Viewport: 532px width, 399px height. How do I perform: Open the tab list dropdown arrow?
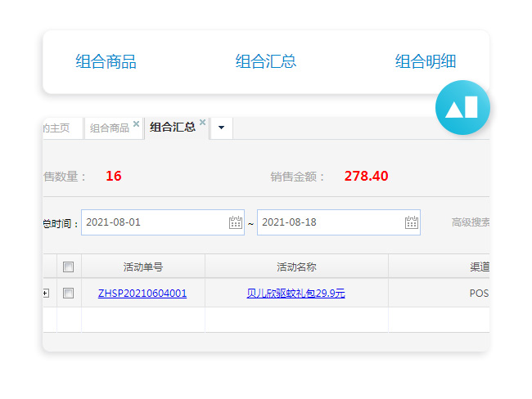[221, 128]
